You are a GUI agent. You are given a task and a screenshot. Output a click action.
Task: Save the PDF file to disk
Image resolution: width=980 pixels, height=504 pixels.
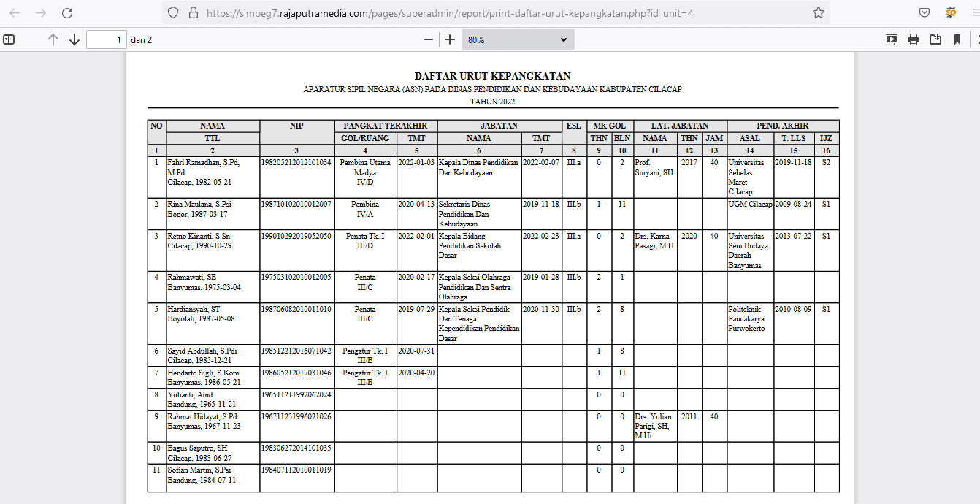[935, 39]
